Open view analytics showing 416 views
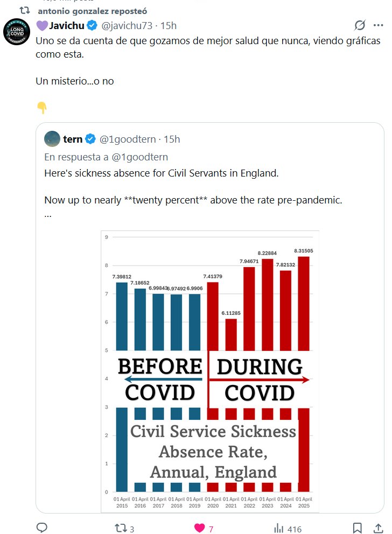Screen dimensions: 392x534 279,528
